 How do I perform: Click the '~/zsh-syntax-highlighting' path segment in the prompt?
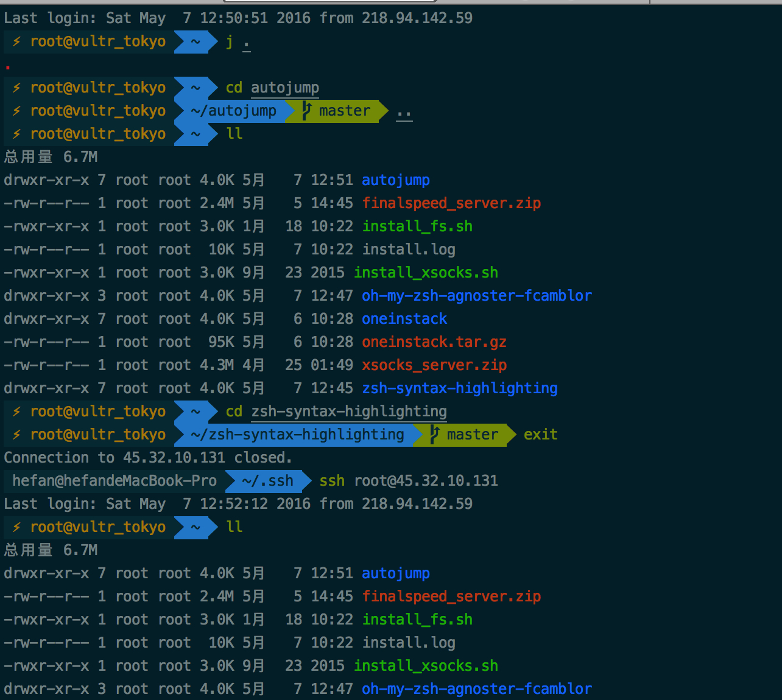298,435
